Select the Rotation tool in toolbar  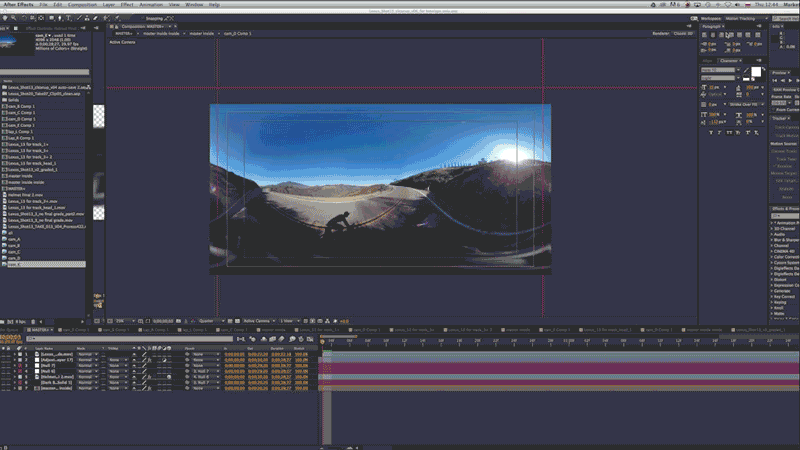click(24, 18)
